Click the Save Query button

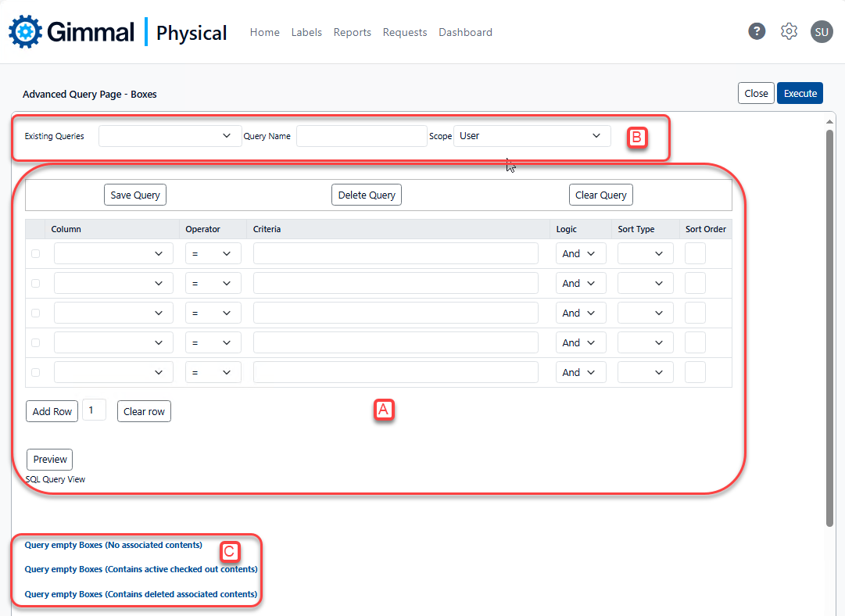(x=135, y=195)
